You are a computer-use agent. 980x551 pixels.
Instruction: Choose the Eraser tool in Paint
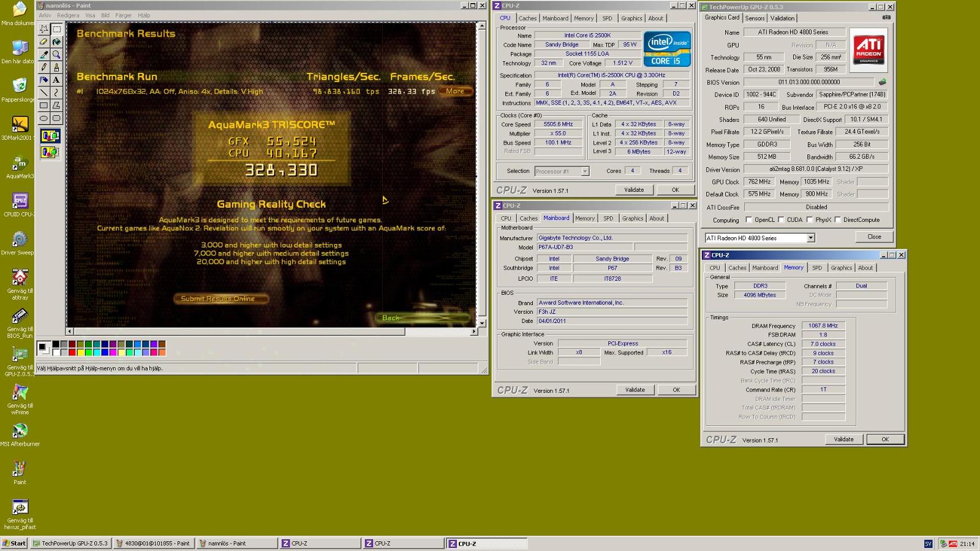pos(44,42)
